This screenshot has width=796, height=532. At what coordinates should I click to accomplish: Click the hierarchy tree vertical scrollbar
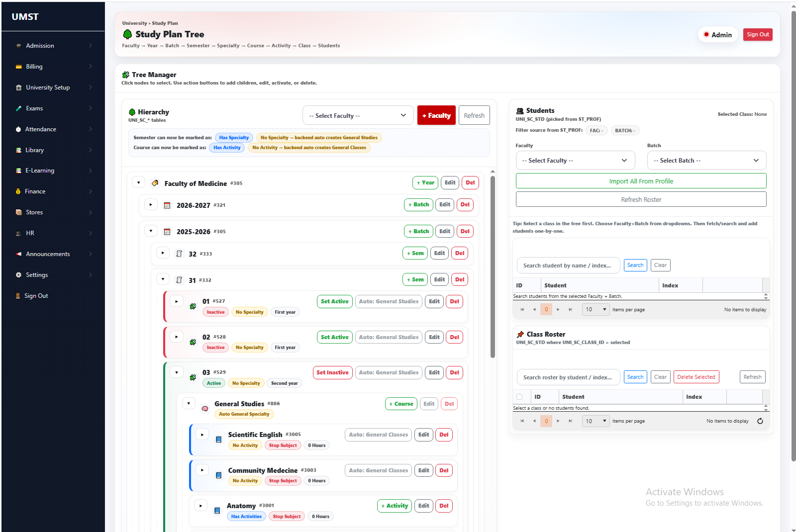click(x=493, y=267)
